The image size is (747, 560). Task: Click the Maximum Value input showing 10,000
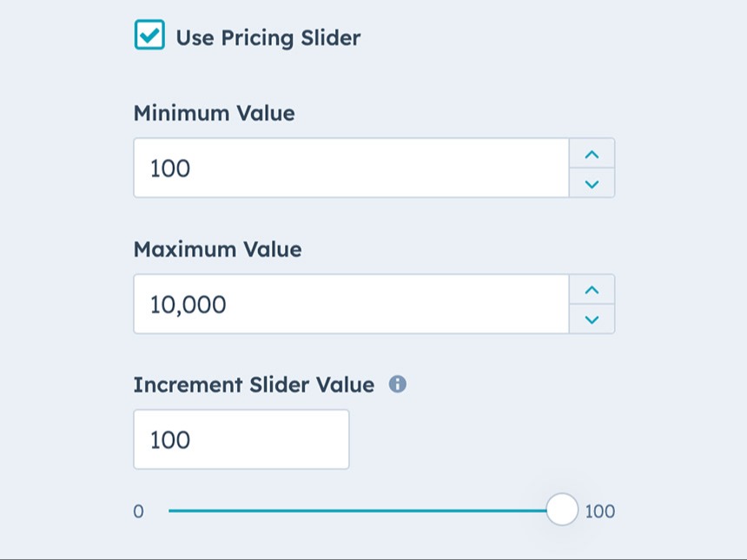coord(347,304)
